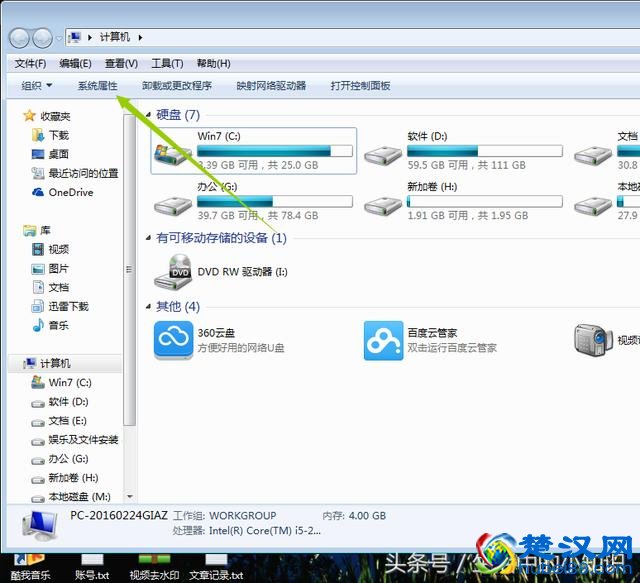Select OneDrive in the navigation pane
Image resolution: width=640 pixels, height=583 pixels.
[x=70, y=192]
